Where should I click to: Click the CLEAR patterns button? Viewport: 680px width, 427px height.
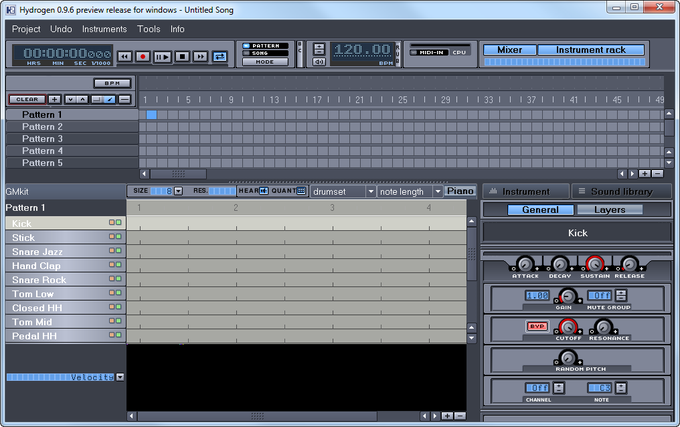coord(27,99)
